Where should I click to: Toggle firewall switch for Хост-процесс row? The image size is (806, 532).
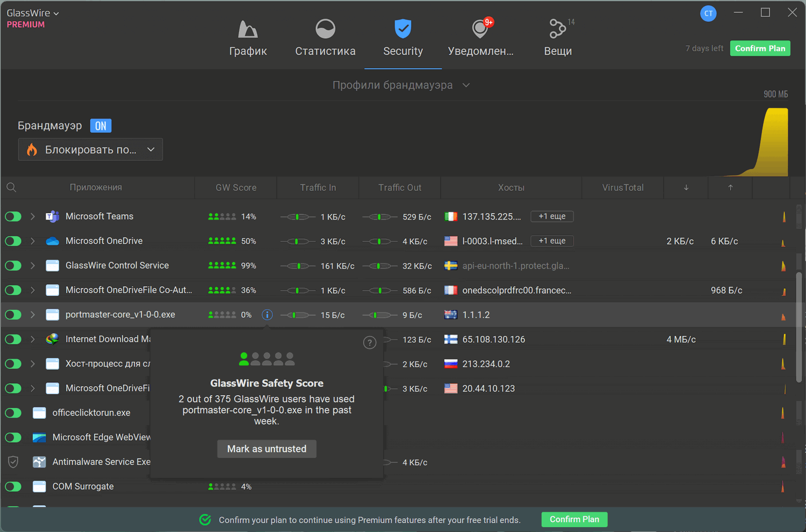click(x=13, y=364)
